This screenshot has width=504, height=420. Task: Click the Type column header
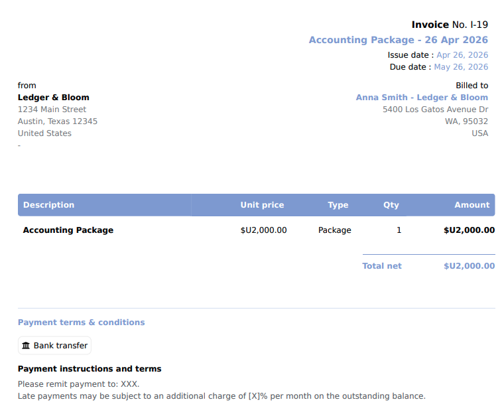338,205
